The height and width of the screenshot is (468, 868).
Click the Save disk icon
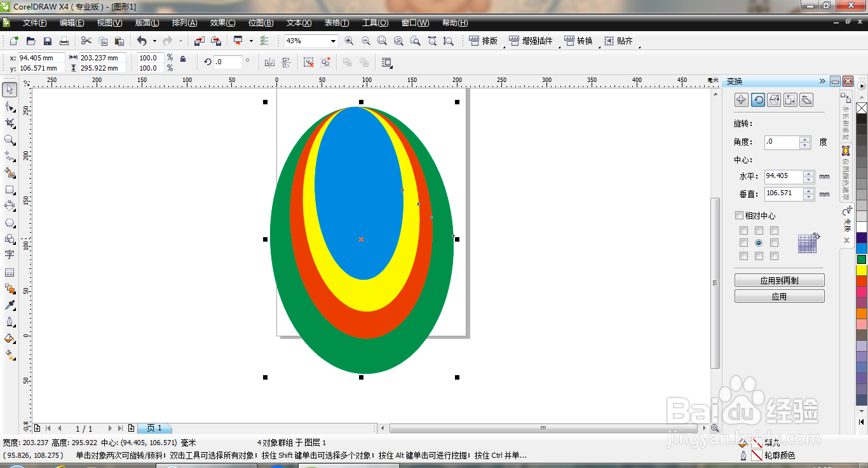tap(47, 41)
